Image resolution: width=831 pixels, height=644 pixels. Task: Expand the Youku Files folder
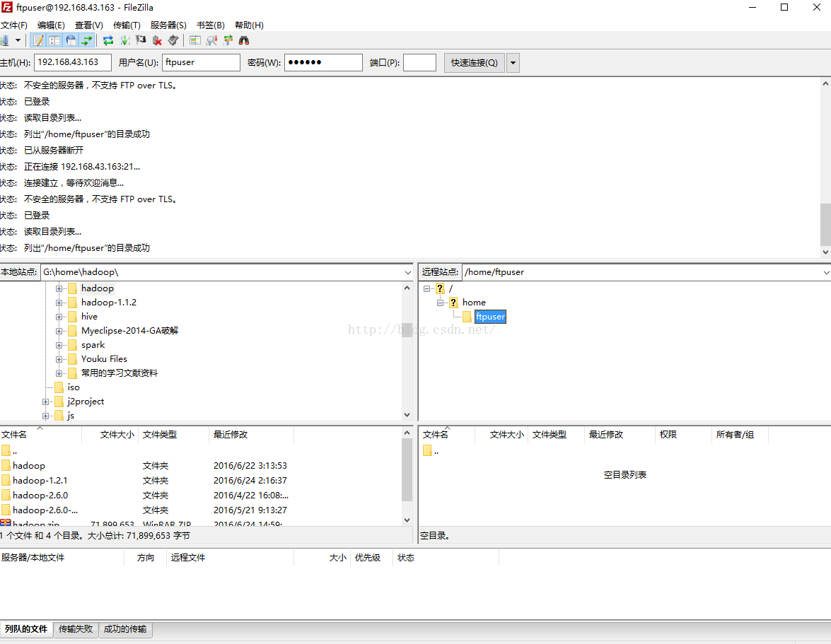(59, 359)
